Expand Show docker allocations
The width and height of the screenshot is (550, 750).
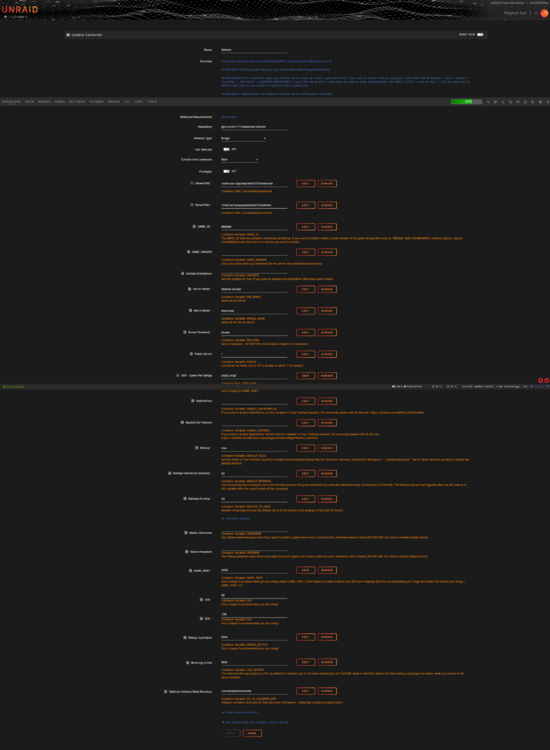click(240, 712)
